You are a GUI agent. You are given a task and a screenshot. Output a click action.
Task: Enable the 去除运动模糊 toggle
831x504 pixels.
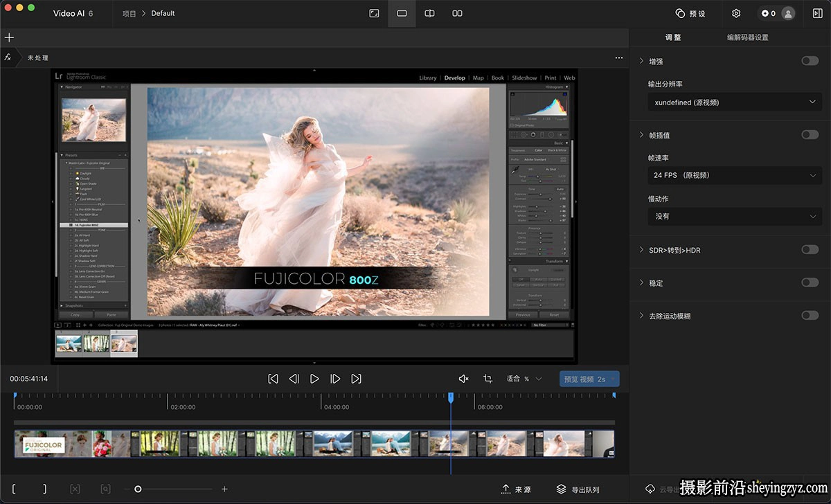810,316
